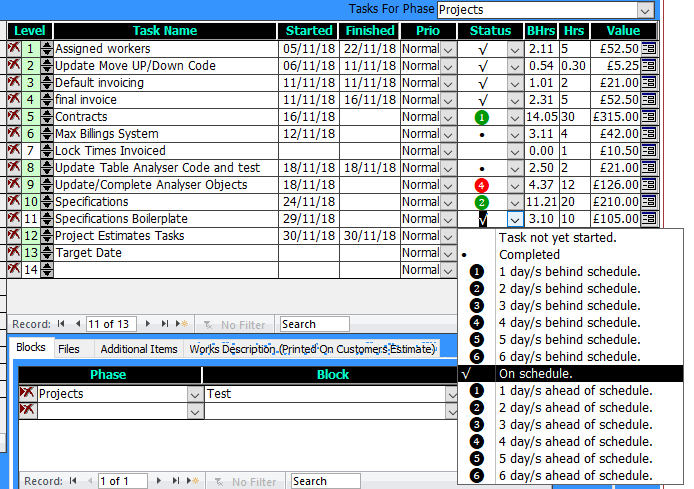Move Max Billings System task order

point(46,134)
